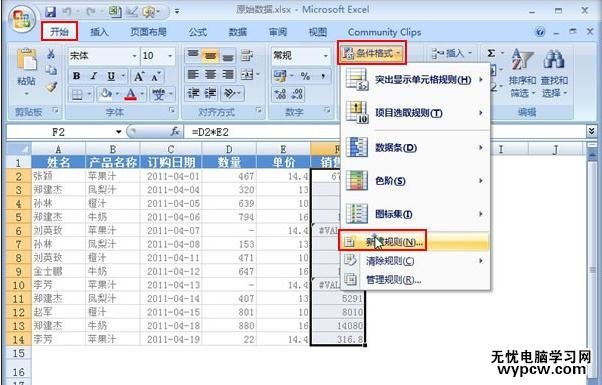Switch to the 插入 tab
602x385 pixels.
tap(99, 32)
